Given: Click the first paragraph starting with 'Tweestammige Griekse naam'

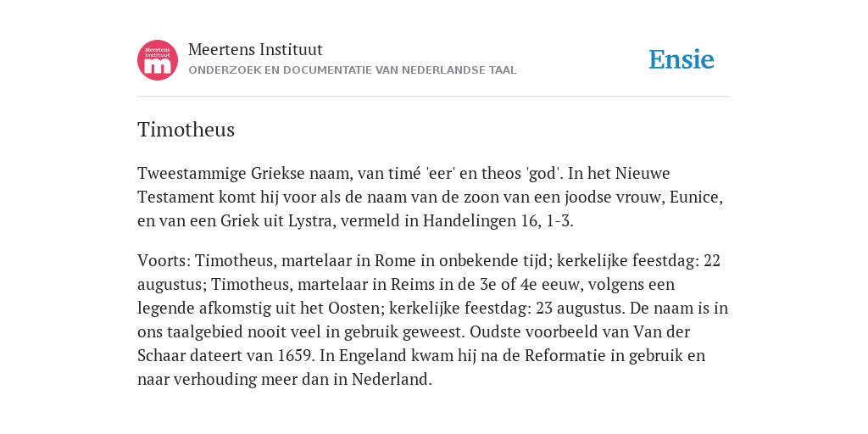Looking at the screenshot, I should tap(431, 197).
